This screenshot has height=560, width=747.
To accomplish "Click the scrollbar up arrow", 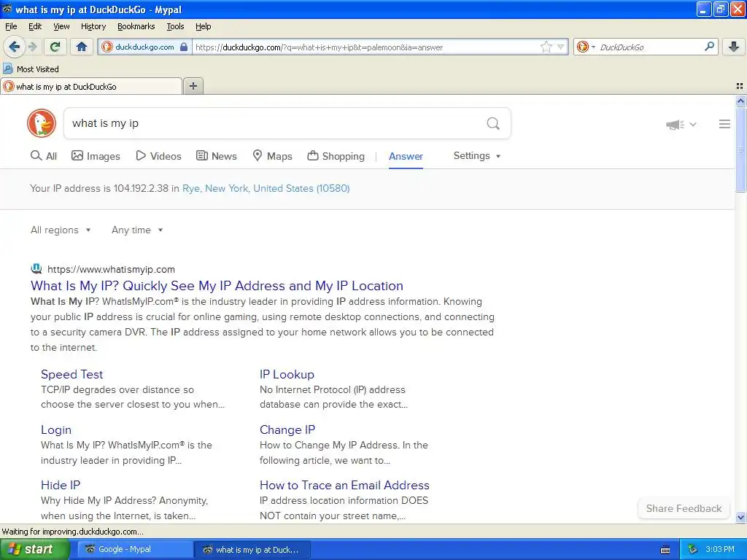I will 740,101.
